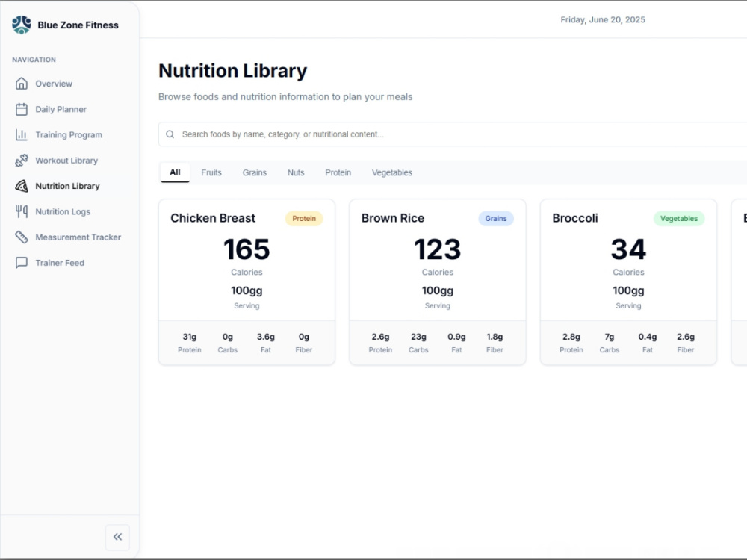Open the Chicken Breast food card
Viewport: 747px width, 560px height.
tap(247, 282)
